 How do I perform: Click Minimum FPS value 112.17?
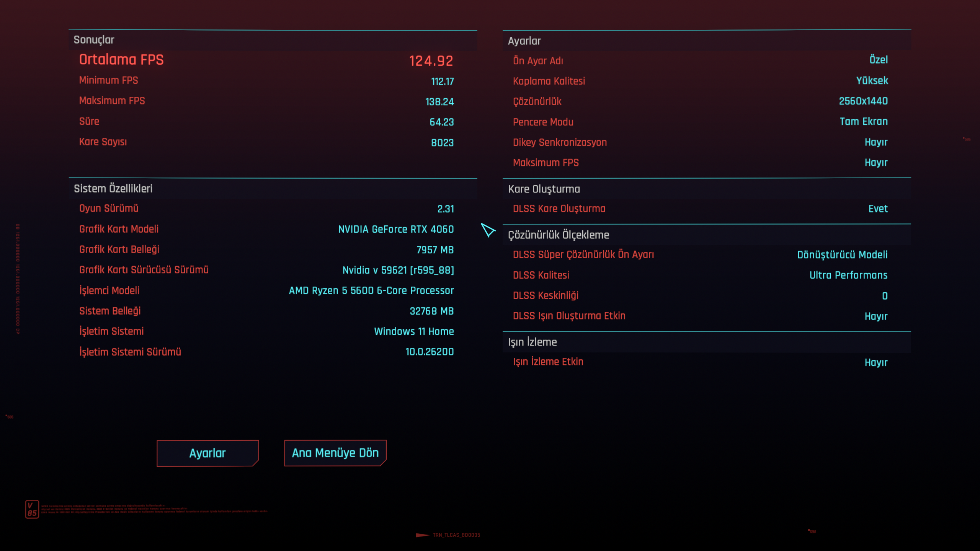(442, 82)
